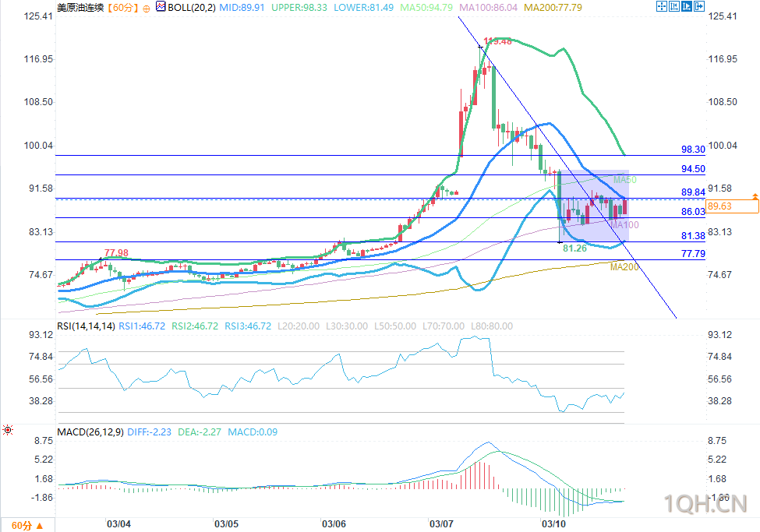This screenshot has width=760, height=532.
Task: Click the UPPER:98.33 value
Action: pos(299,8)
